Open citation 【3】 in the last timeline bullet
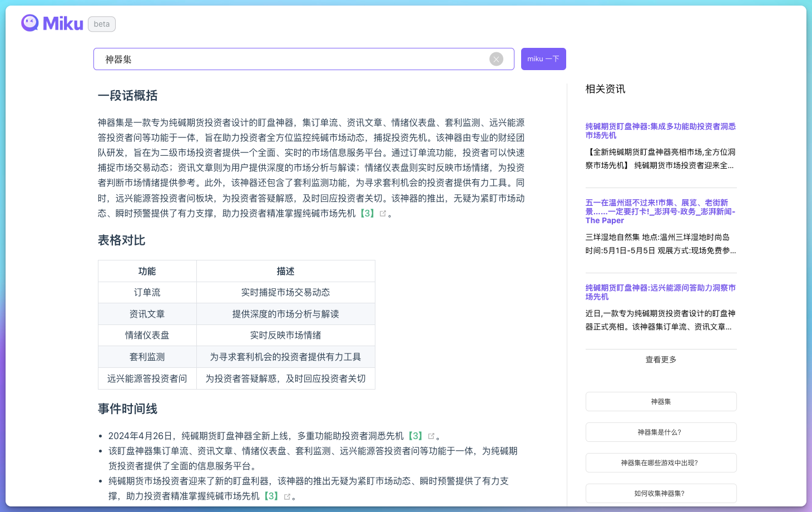 [271, 496]
